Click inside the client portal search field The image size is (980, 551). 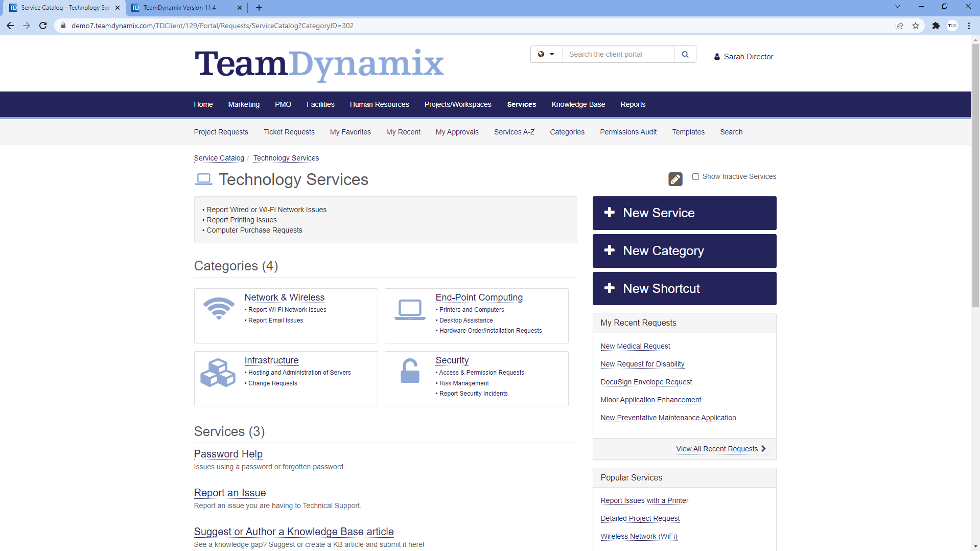pos(618,54)
